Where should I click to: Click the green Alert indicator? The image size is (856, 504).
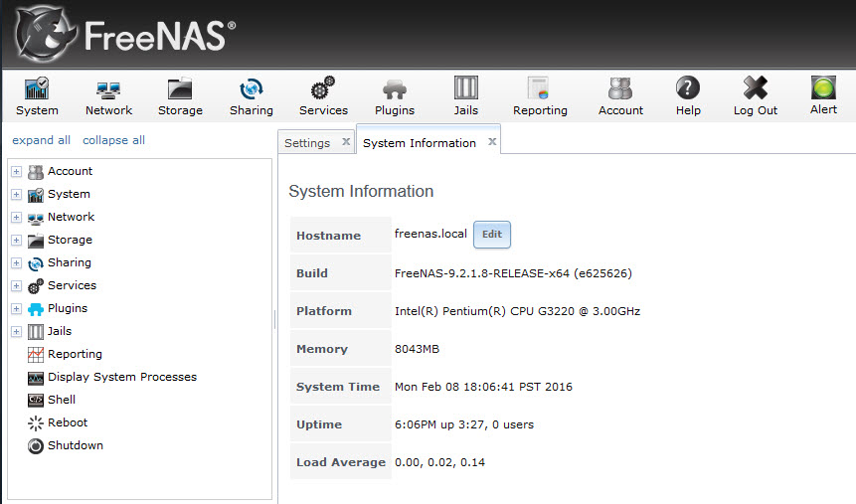coord(823,87)
